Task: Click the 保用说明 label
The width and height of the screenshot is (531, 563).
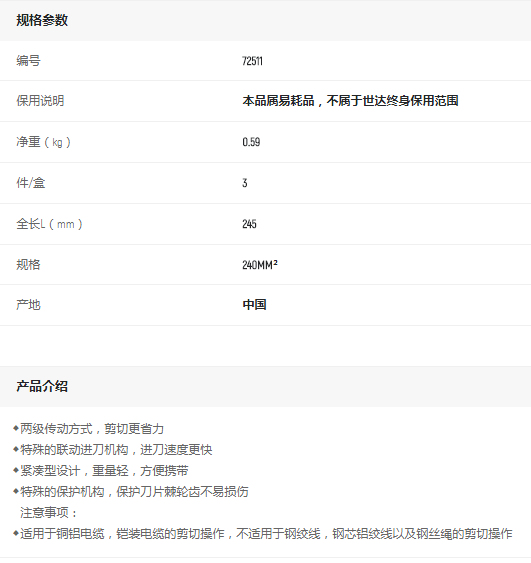Action: (x=40, y=101)
